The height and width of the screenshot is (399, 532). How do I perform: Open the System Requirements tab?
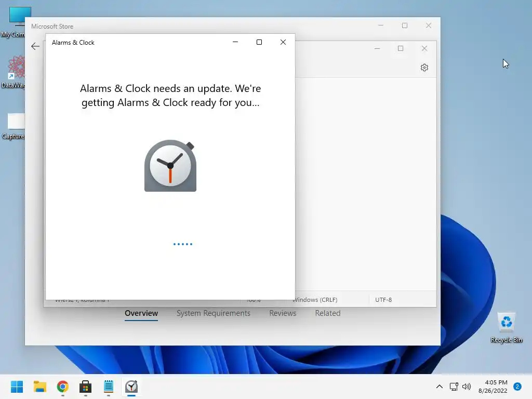214,313
